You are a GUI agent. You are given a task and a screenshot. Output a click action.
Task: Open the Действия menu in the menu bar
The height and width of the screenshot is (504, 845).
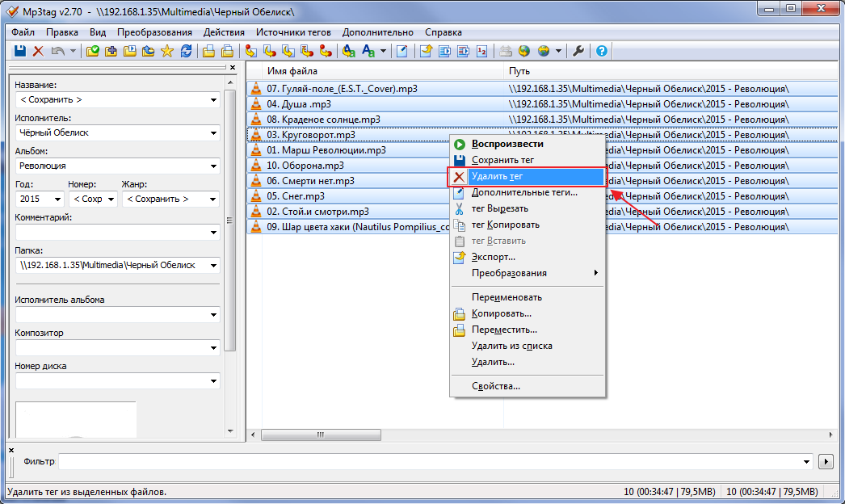(224, 32)
